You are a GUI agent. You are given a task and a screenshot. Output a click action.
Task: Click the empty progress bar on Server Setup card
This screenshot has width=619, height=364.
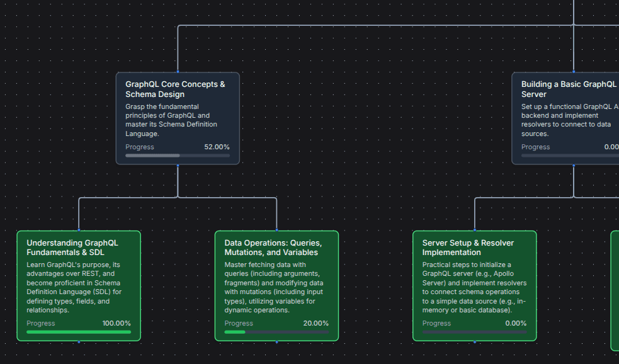click(x=474, y=331)
